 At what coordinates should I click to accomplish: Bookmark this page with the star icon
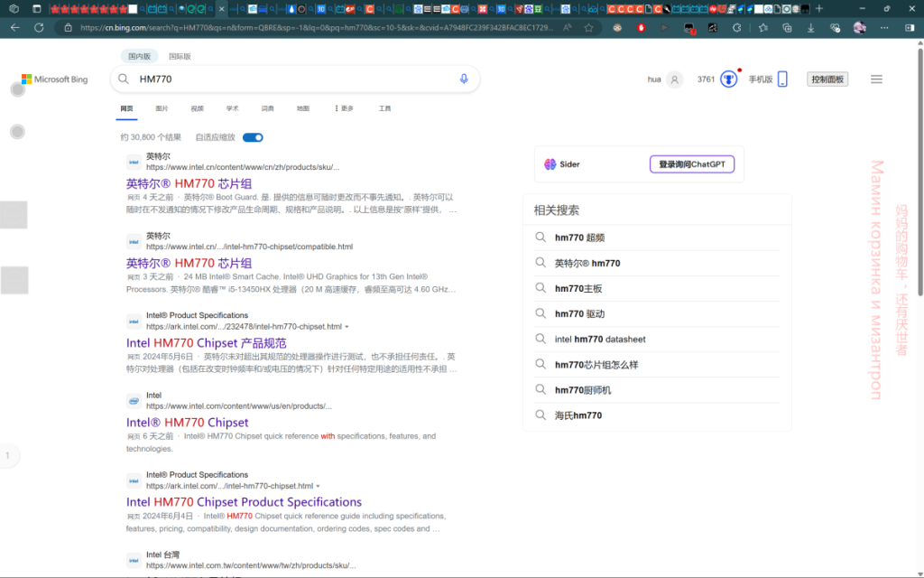point(588,28)
